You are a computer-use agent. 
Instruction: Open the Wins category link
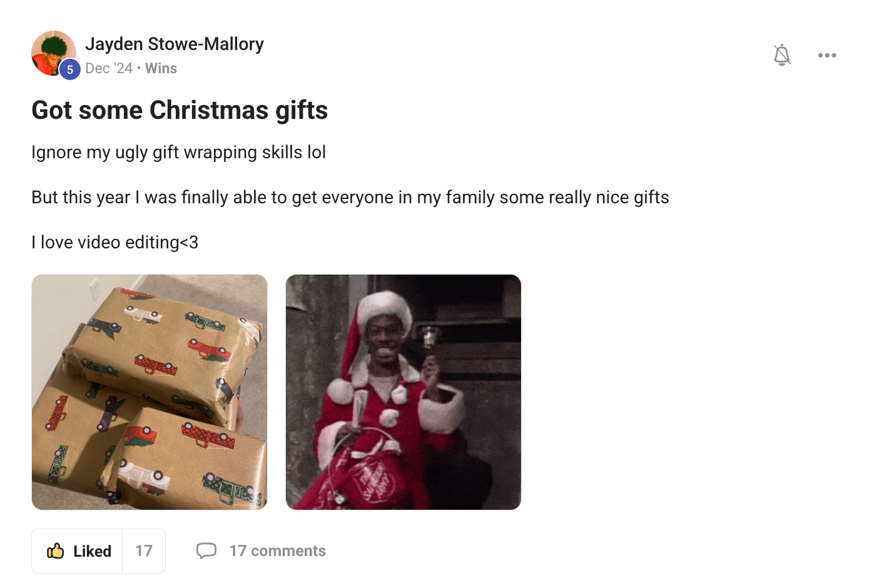(x=161, y=68)
